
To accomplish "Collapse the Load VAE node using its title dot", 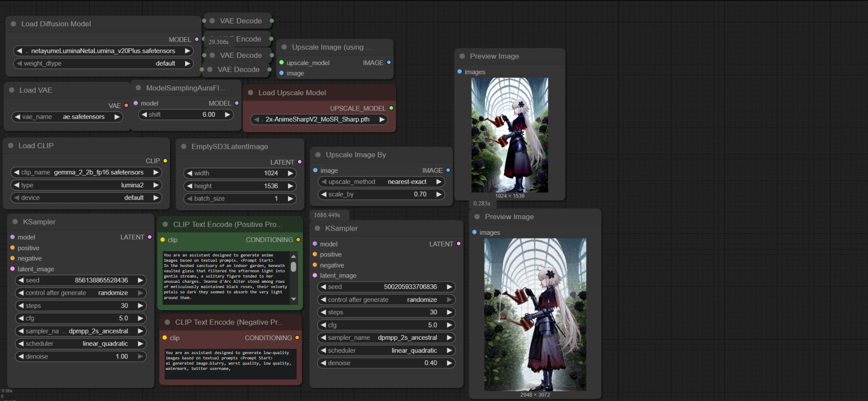I will [x=12, y=90].
